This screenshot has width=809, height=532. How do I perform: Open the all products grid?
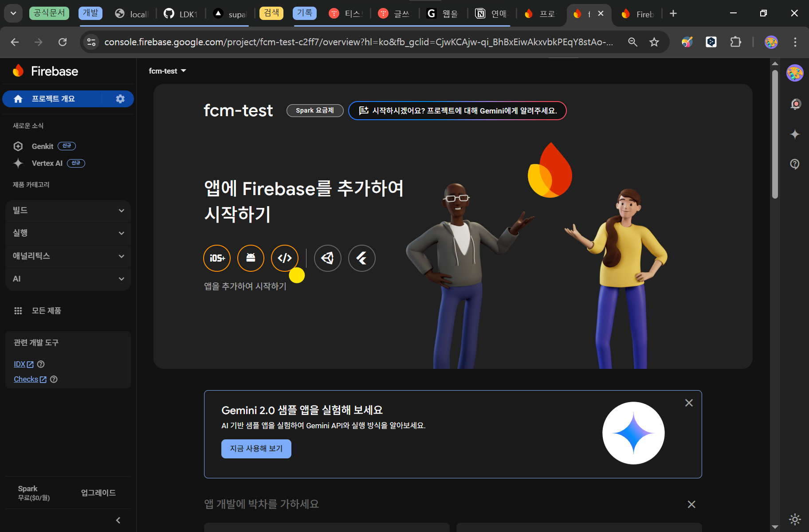tap(18, 311)
